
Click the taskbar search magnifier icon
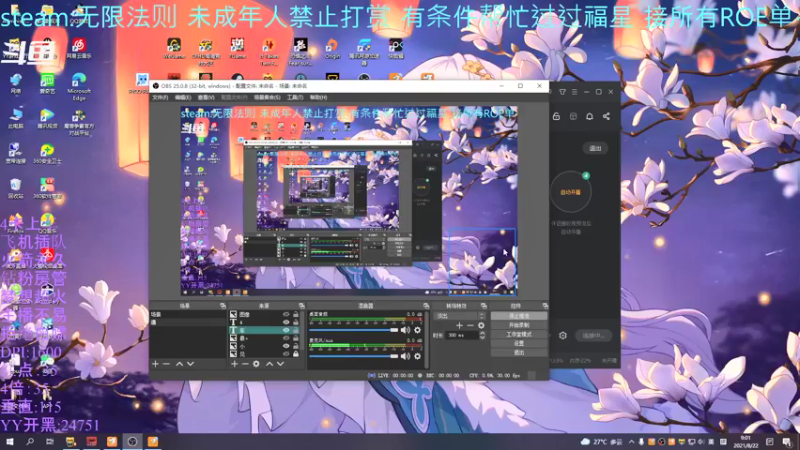[x=30, y=441]
